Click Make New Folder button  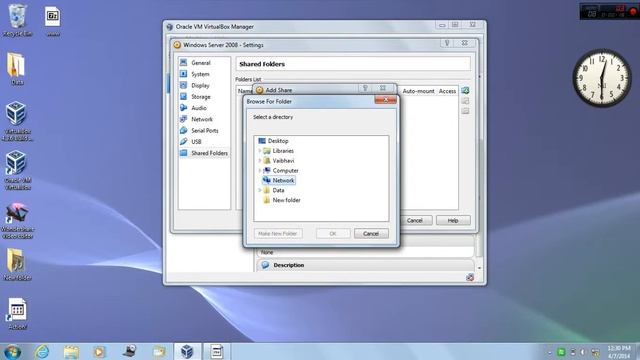[x=278, y=233]
